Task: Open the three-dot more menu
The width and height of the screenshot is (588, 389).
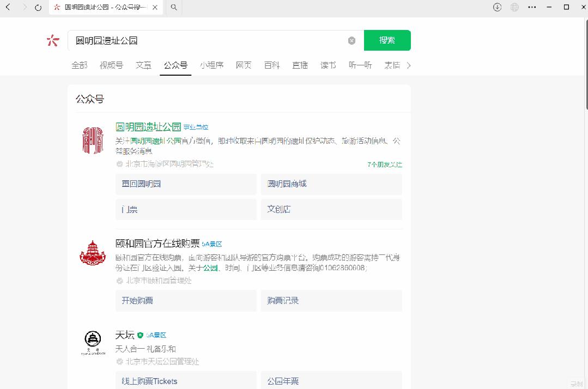Action: click(532, 7)
